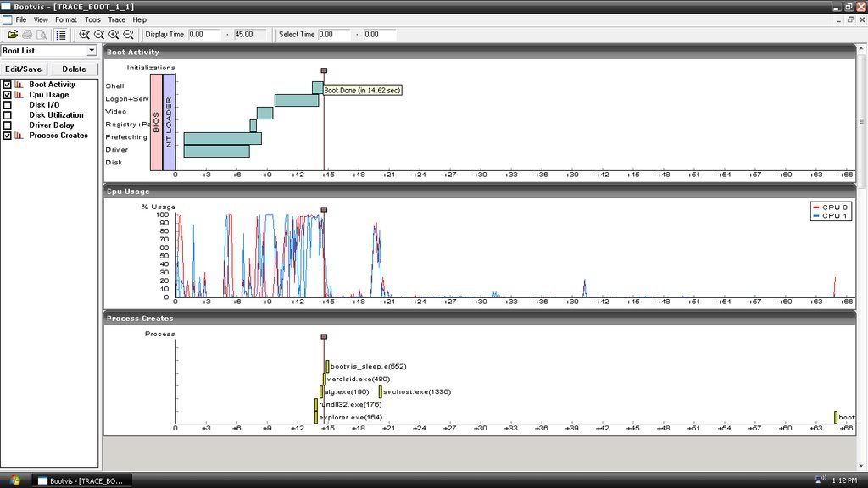Screen dimensions: 868x488
Task: Click the document icon left of File menu
Action: pos(7,20)
